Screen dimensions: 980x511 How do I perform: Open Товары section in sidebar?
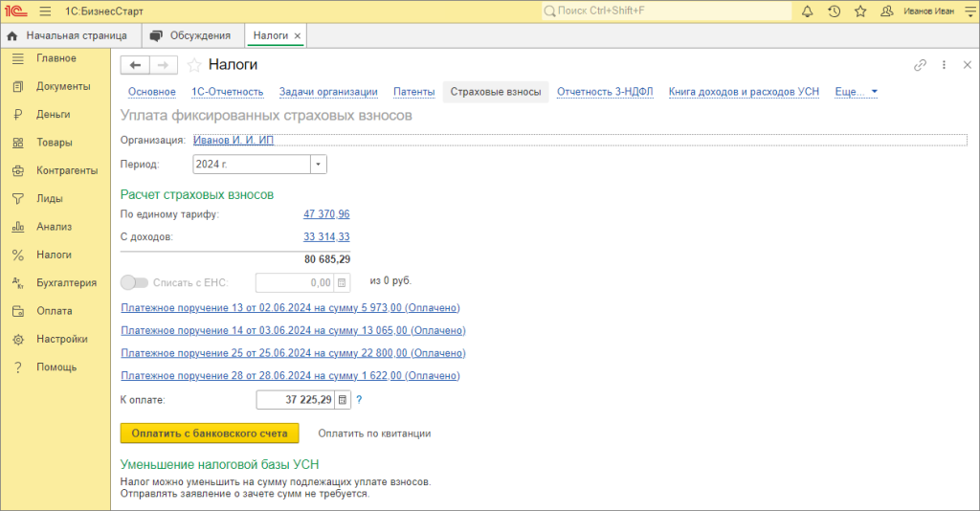click(x=56, y=143)
